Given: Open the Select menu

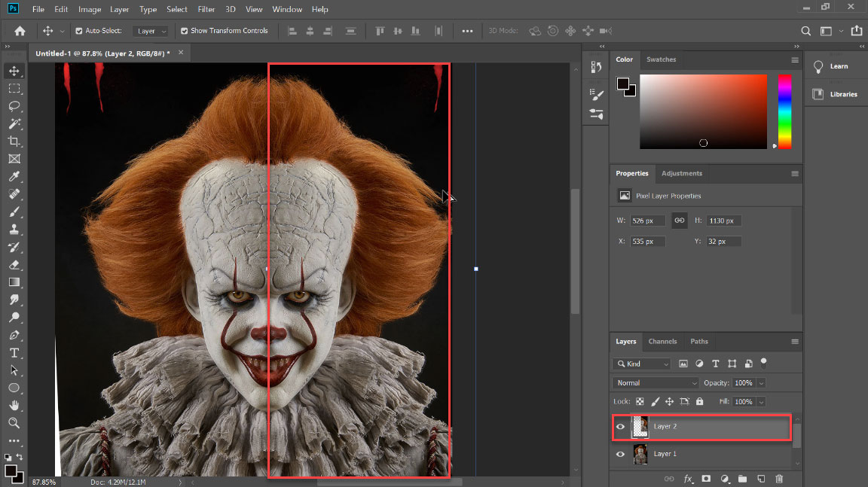Looking at the screenshot, I should 177,9.
